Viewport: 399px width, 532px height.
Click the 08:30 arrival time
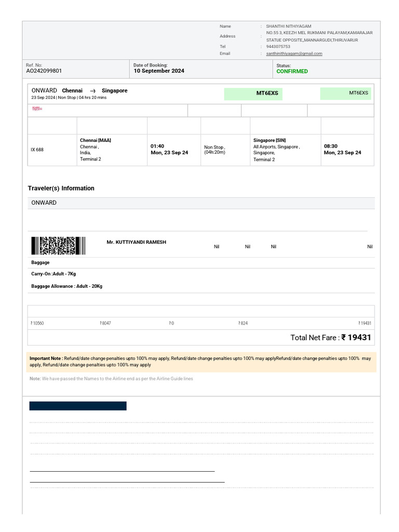click(x=331, y=146)
